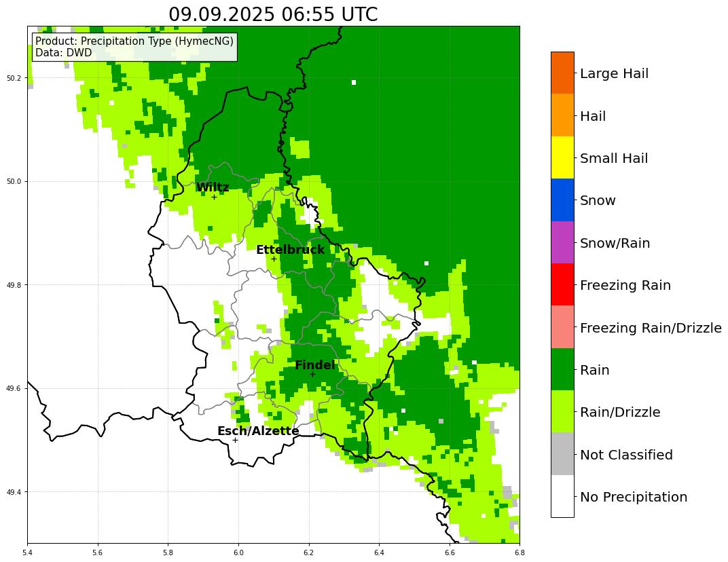Click the red Freezing Rain swatch
The height and width of the screenshot is (562, 728).
(562, 284)
